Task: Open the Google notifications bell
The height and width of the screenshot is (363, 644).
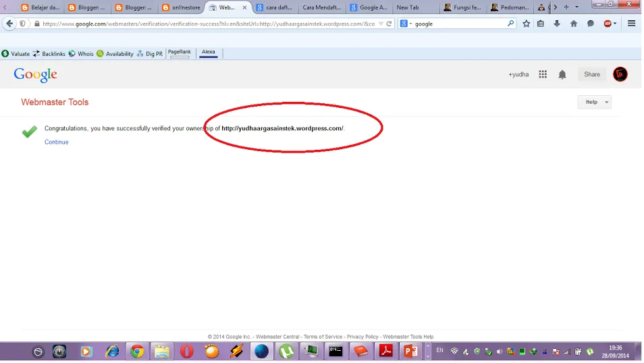Action: (562, 74)
